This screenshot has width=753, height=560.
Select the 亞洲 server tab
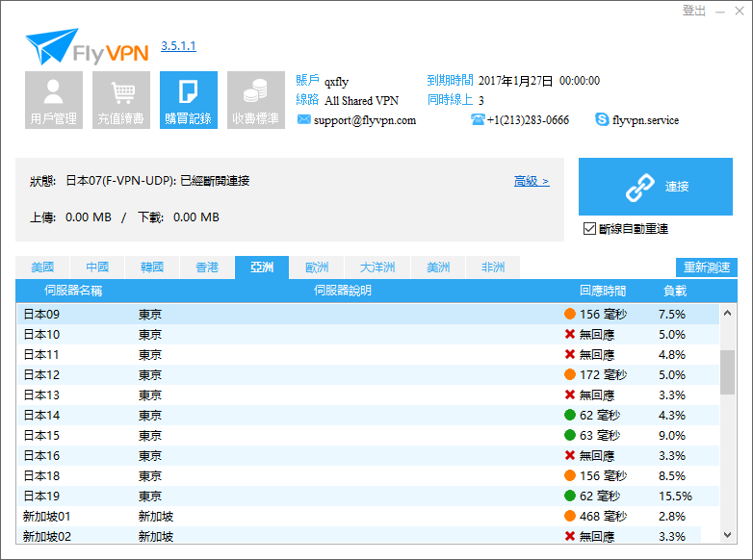[262, 267]
